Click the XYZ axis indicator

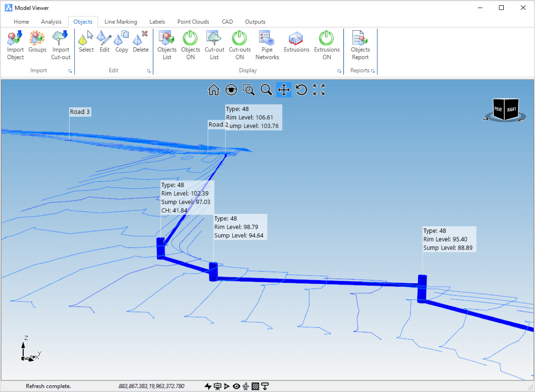(30, 348)
